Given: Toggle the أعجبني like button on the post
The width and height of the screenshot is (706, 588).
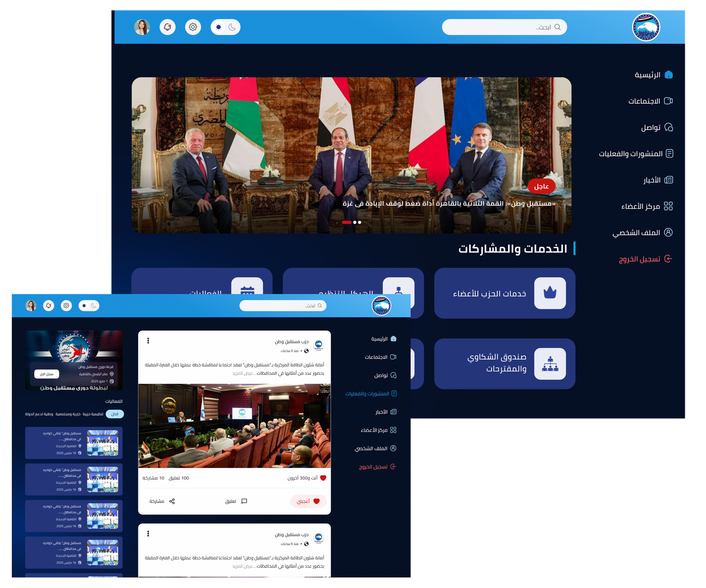Looking at the screenshot, I should point(308,501).
